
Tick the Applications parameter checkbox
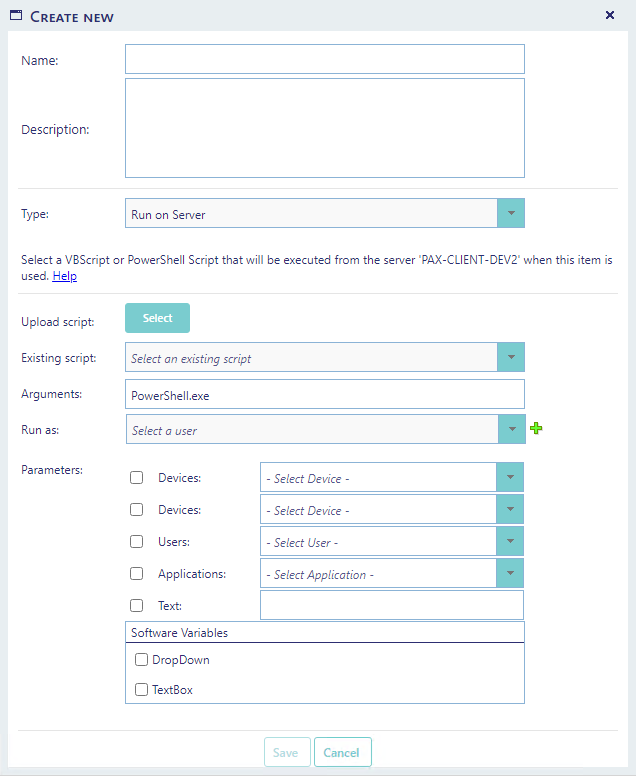coord(137,574)
